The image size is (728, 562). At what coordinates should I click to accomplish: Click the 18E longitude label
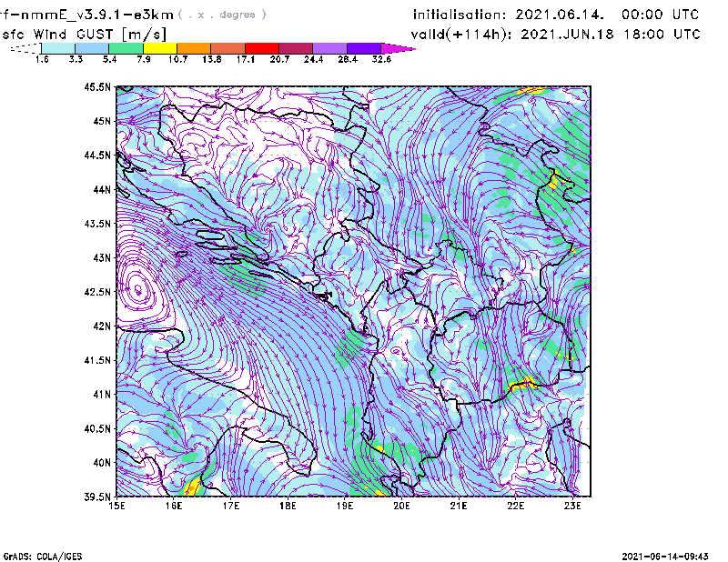(x=288, y=506)
